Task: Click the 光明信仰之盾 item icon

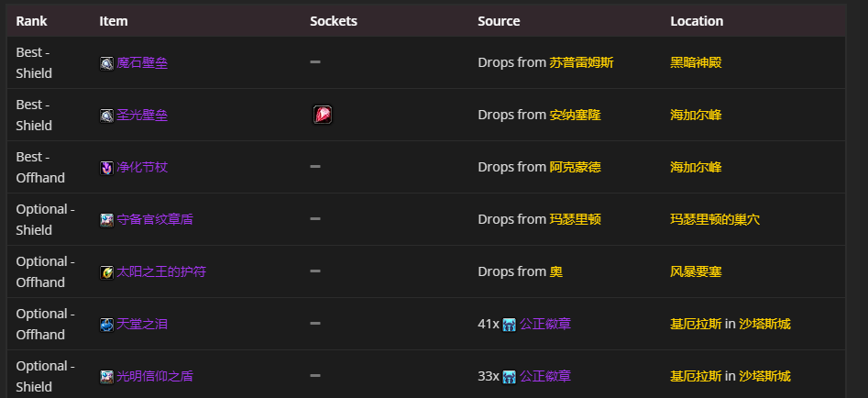Action: 106,377
